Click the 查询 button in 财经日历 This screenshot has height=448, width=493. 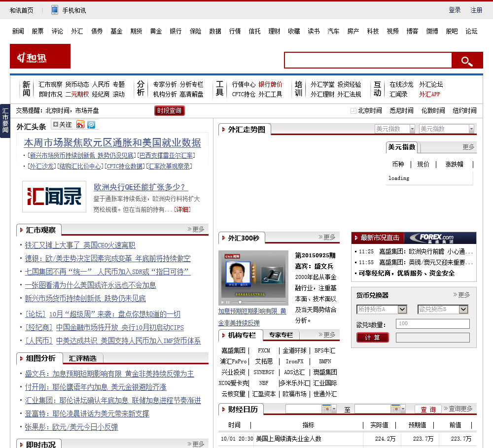tap(428, 409)
